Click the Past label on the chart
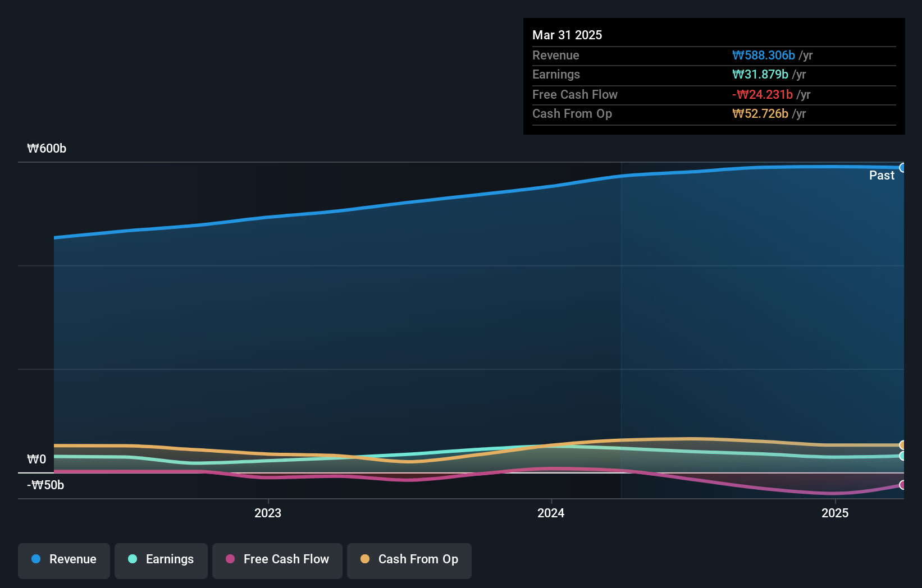Image resolution: width=922 pixels, height=588 pixels. click(x=882, y=175)
